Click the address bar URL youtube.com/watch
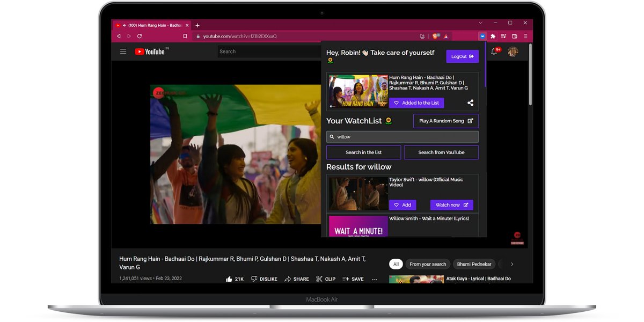The image size is (644, 322). [x=240, y=36]
